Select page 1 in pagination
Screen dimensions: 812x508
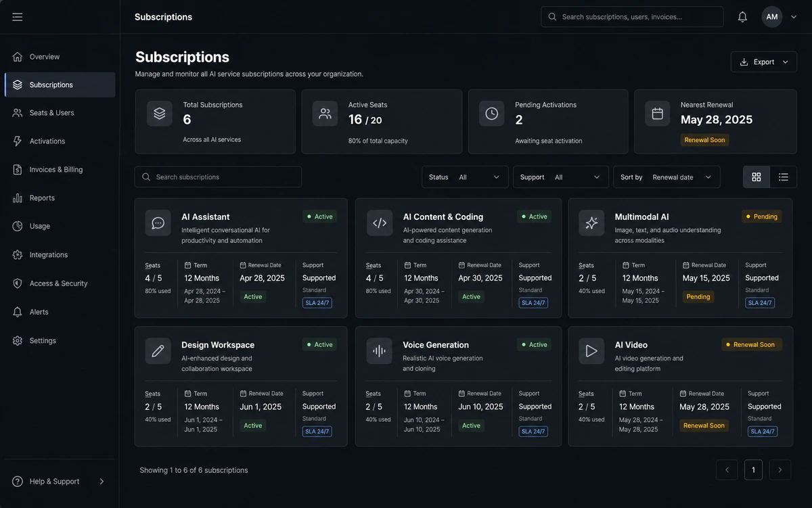pos(753,470)
